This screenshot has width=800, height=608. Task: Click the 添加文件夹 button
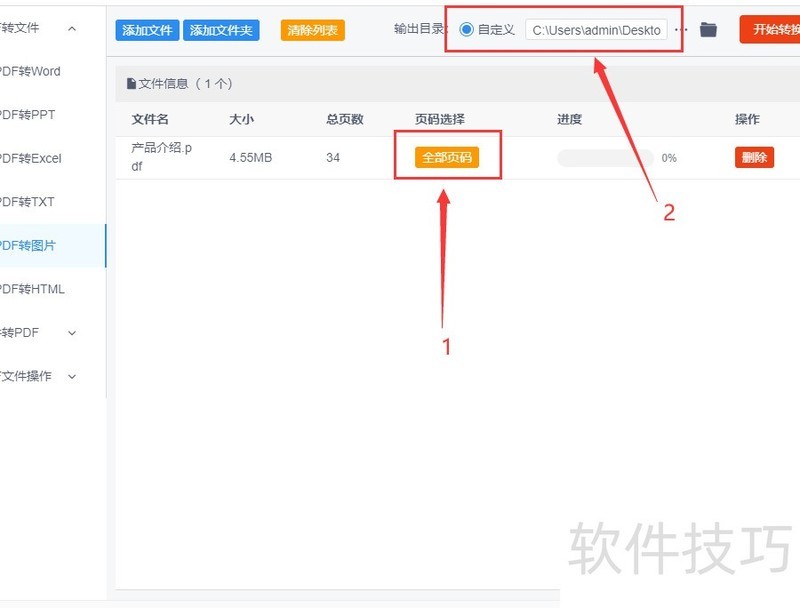click(x=221, y=30)
